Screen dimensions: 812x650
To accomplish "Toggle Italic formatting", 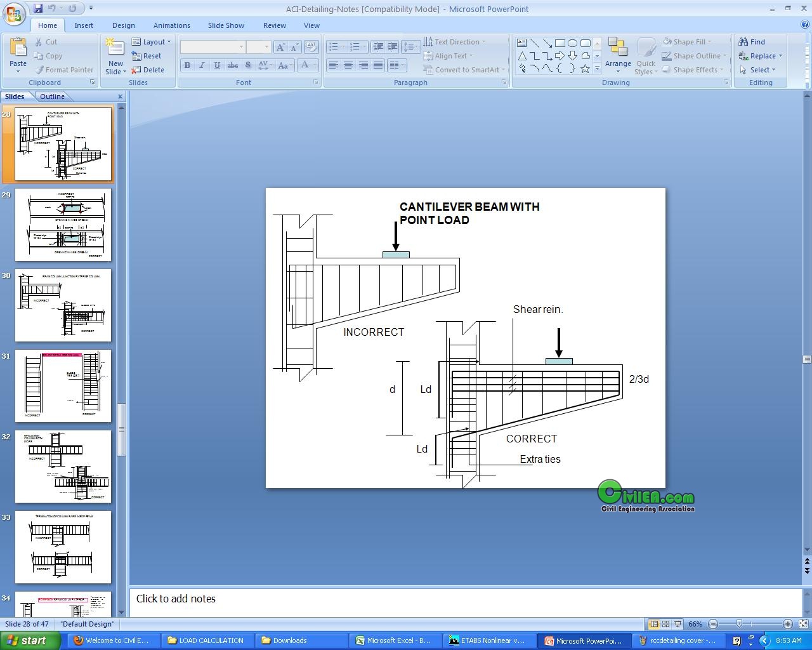I will 202,65.
